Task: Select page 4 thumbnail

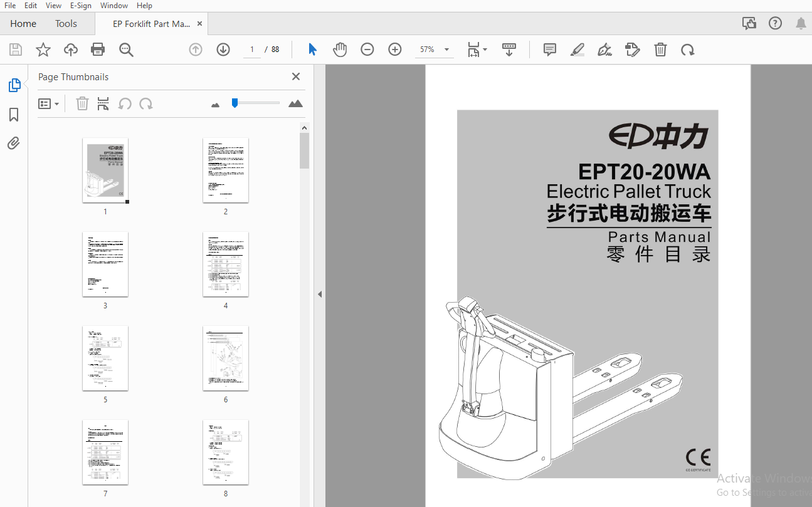Action: click(226, 264)
